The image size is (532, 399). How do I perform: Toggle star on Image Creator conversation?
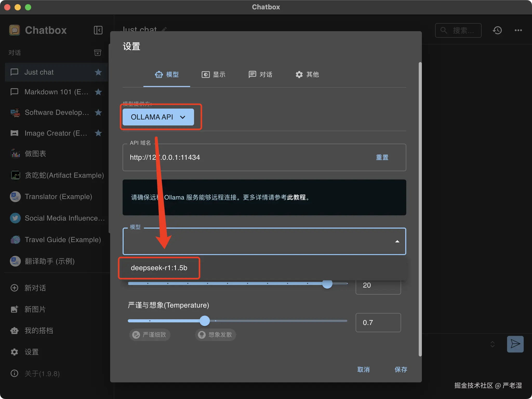coord(98,133)
